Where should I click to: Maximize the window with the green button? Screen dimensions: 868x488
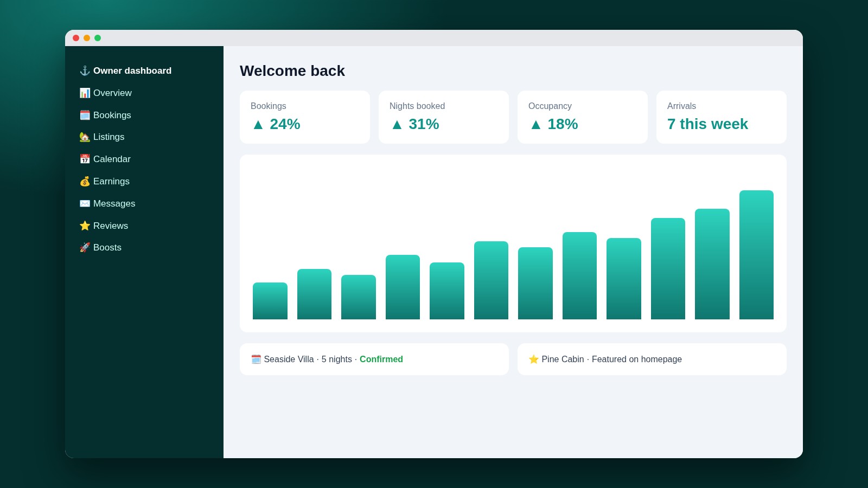point(98,38)
